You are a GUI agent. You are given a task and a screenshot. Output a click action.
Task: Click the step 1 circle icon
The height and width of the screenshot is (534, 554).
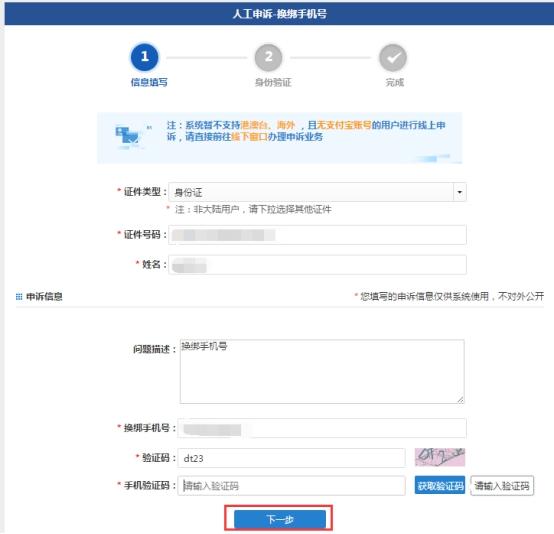click(145, 57)
